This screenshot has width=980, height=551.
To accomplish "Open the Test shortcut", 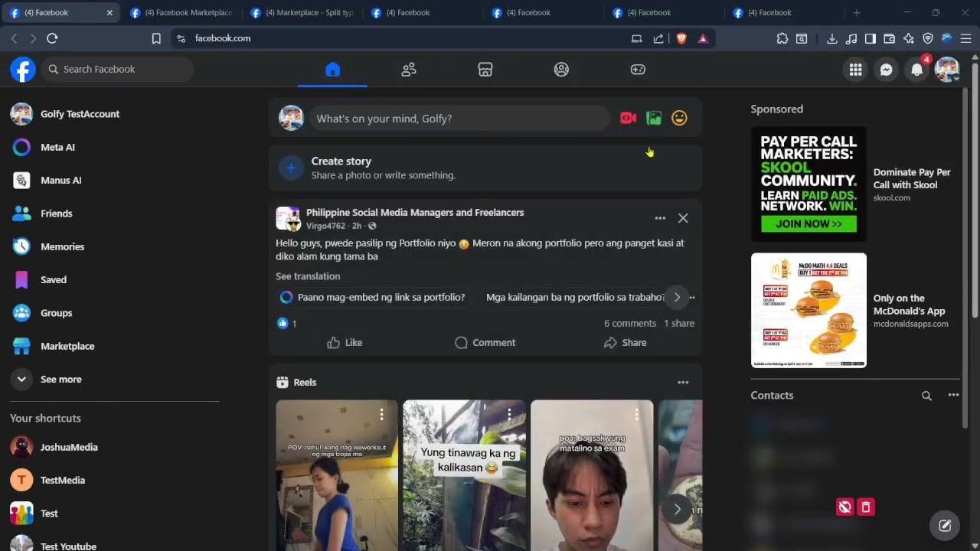I will (115, 514).
